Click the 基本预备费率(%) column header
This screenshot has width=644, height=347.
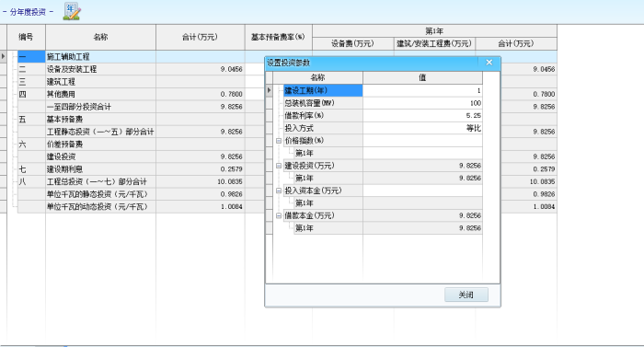[279, 37]
